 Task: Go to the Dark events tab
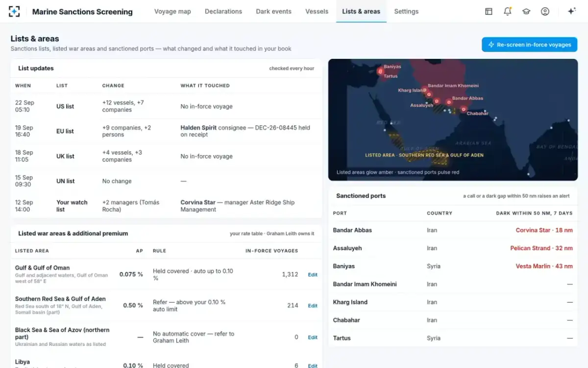pyautogui.click(x=273, y=11)
